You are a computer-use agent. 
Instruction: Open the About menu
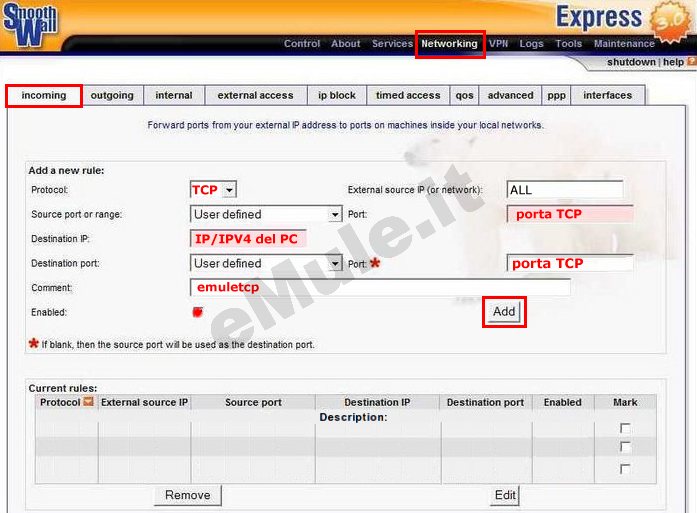tap(345, 44)
